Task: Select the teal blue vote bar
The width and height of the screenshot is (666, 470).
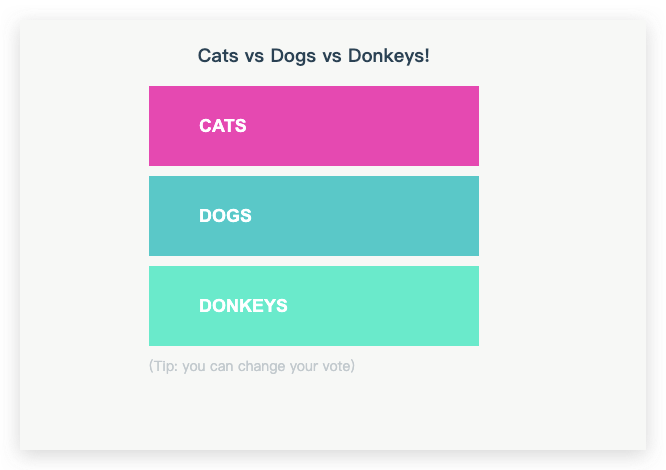Action: (313, 216)
